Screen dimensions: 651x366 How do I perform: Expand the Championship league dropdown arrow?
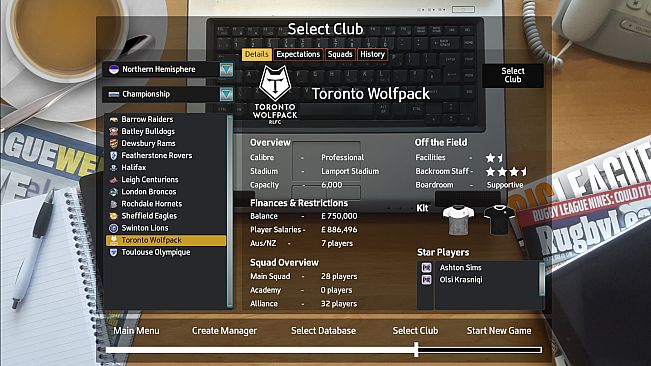(x=226, y=94)
